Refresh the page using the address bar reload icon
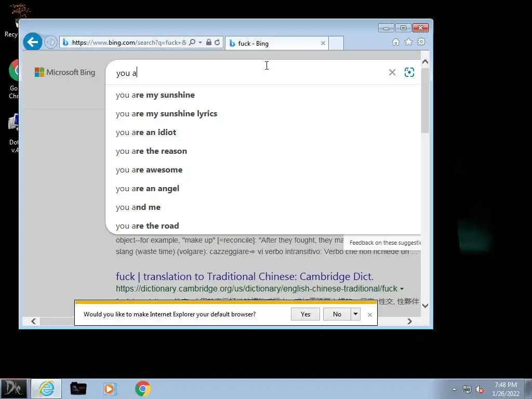Screen dimensions: 532x399 (217, 43)
